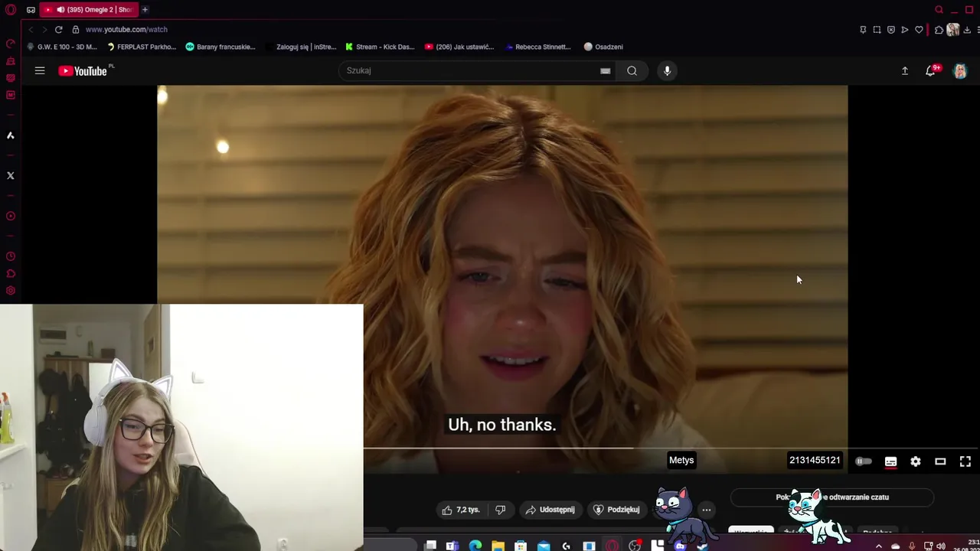The width and height of the screenshot is (980, 551).
Task: Open Aria AI icon in sidebar
Action: (x=11, y=135)
